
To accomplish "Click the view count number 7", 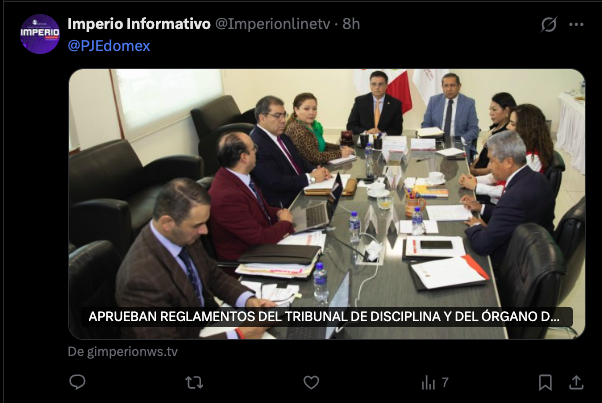I will pos(445,382).
